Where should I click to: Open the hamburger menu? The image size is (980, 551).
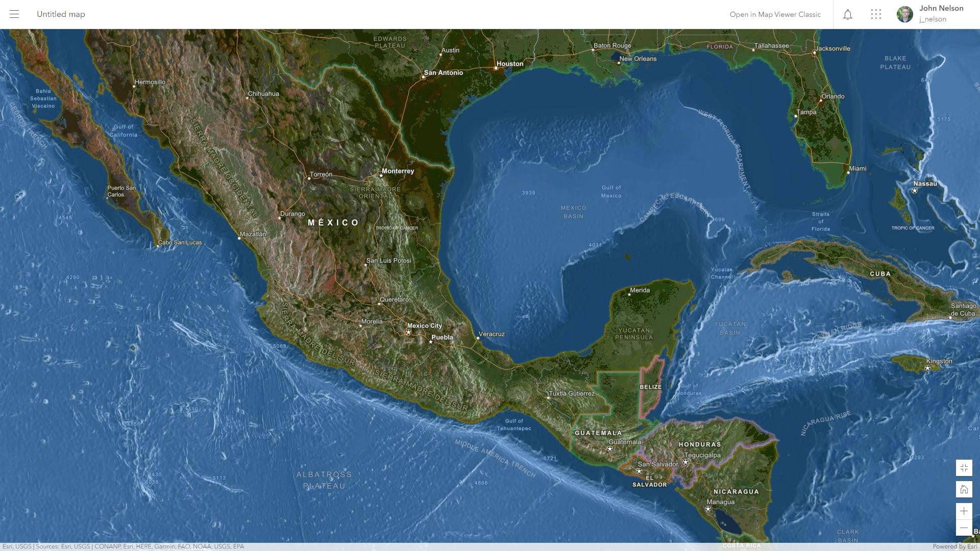click(14, 14)
